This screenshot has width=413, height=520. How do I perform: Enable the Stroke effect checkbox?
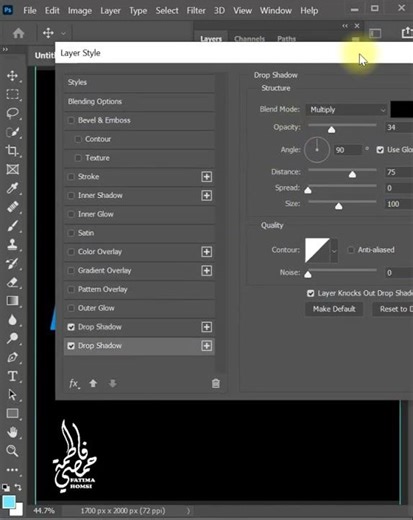pos(71,177)
